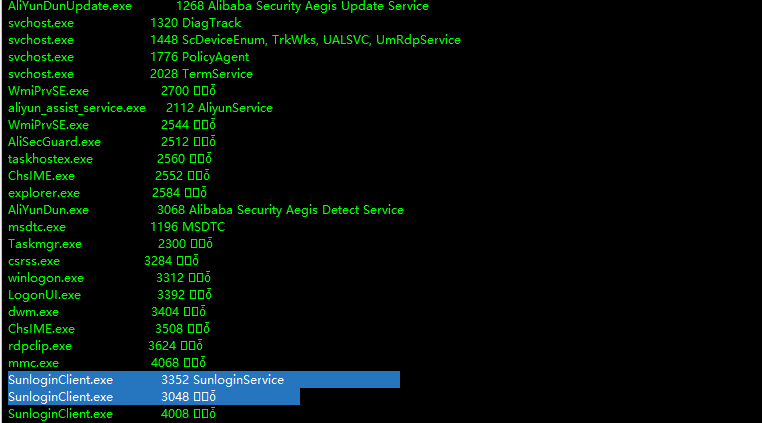The image size is (762, 423).
Task: Select the winlogon.exe line
Action: pyautogui.click(x=109, y=278)
